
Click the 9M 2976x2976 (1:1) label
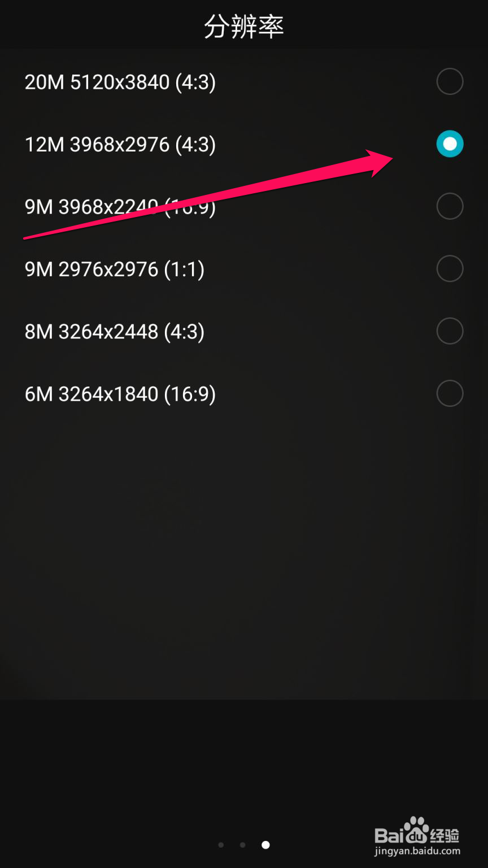115,270
